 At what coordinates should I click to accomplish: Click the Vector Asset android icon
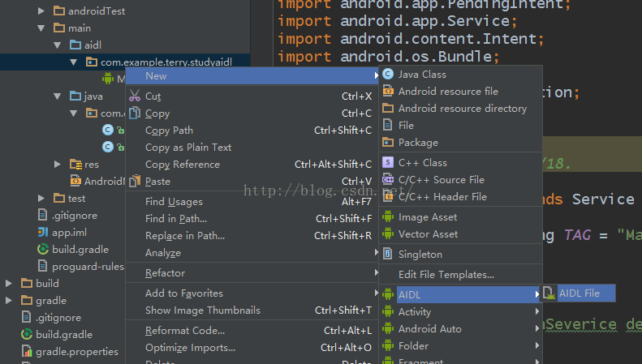coord(388,233)
